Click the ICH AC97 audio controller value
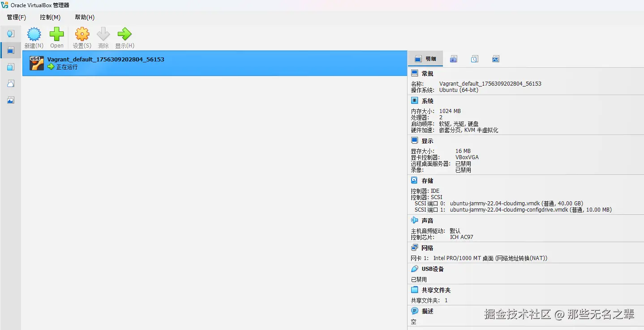 tap(462, 237)
